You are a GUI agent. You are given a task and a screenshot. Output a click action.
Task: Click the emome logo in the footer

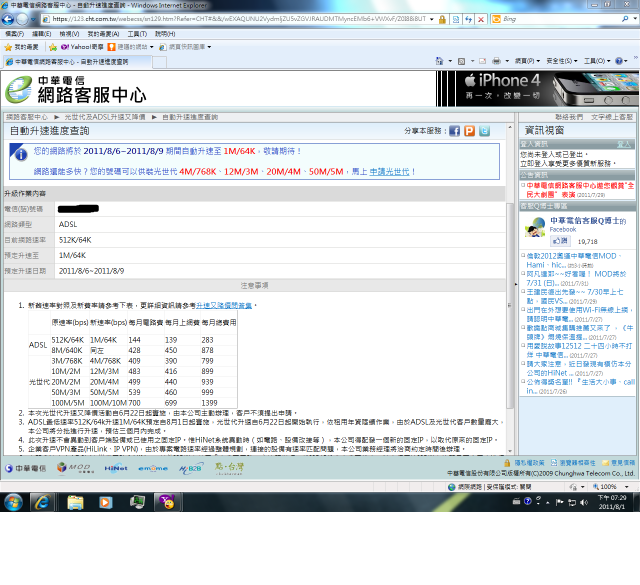[x=153, y=469]
